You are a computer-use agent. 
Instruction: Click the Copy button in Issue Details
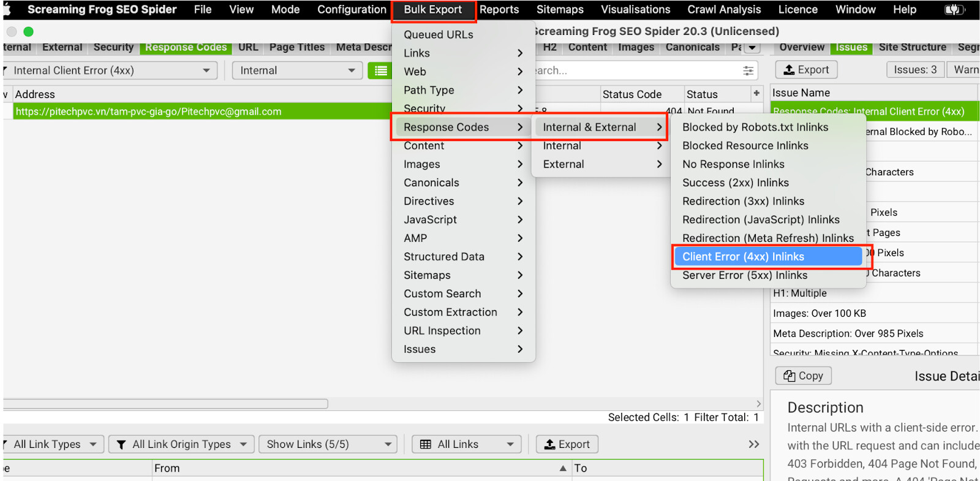804,376
